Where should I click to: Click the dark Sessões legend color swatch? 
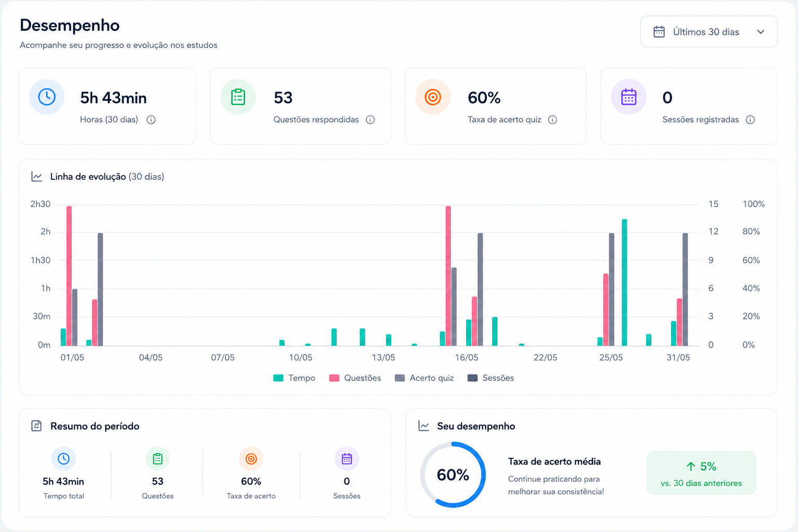click(x=473, y=378)
